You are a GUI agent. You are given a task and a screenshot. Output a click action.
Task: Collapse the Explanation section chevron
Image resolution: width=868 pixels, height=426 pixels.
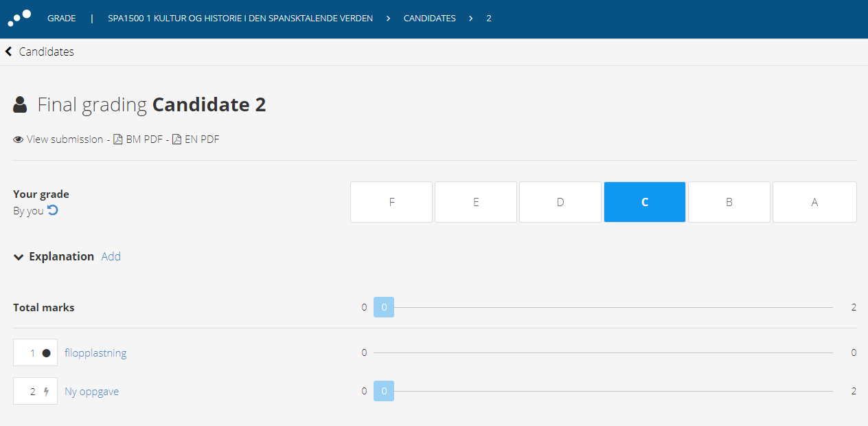19,257
